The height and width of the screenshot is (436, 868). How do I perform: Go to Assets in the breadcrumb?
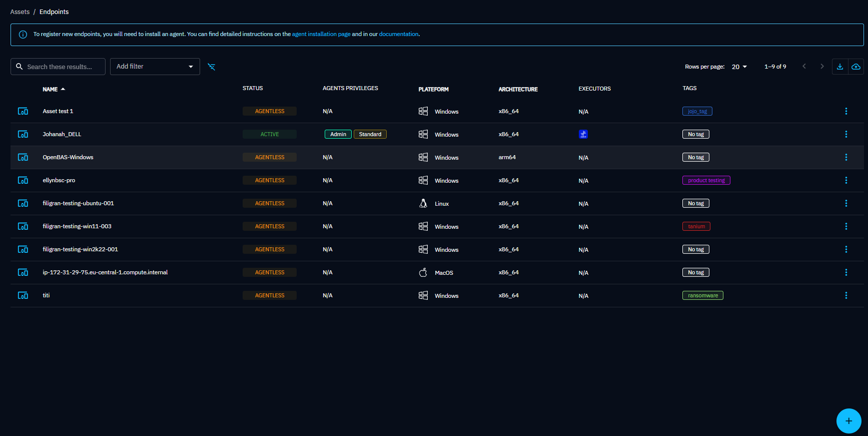click(20, 12)
